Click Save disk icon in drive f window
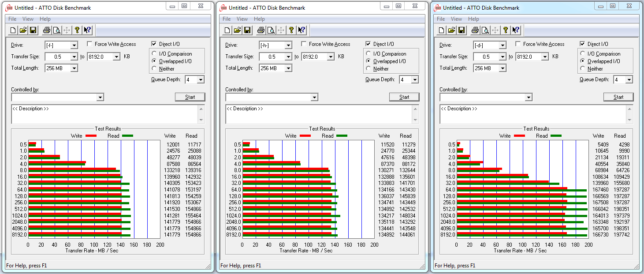 click(x=33, y=30)
